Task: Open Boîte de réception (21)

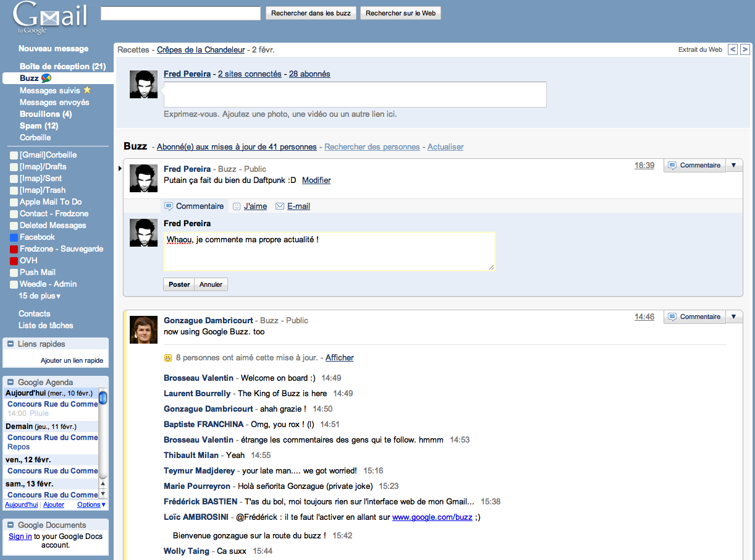Action: [x=62, y=67]
